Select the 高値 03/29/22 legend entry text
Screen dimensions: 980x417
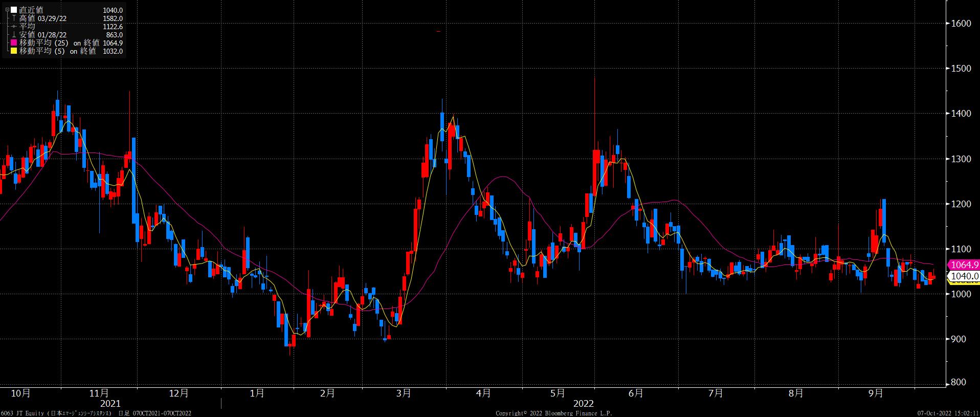(43, 18)
